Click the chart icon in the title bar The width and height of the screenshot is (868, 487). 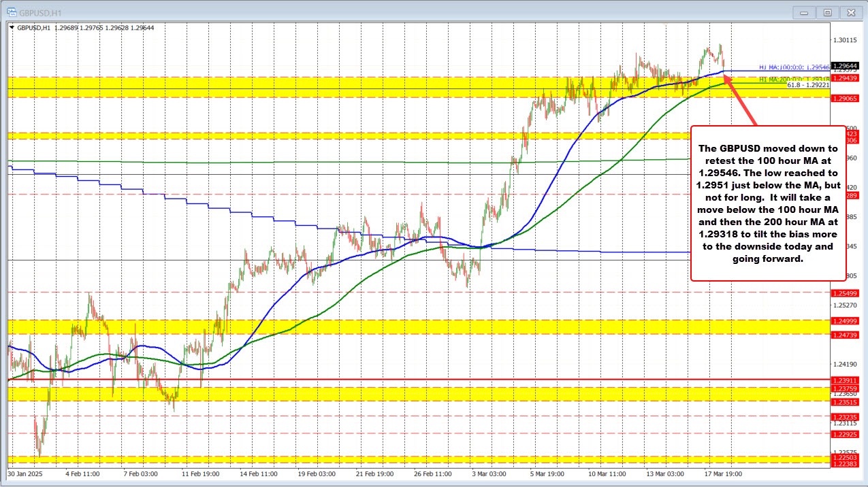tap(12, 12)
